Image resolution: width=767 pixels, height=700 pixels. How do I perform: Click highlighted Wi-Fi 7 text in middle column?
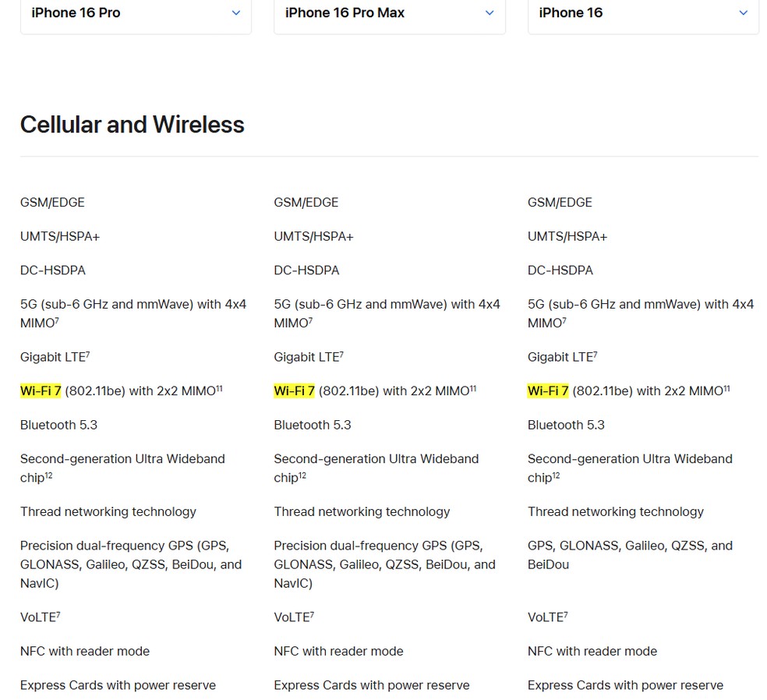coord(294,391)
